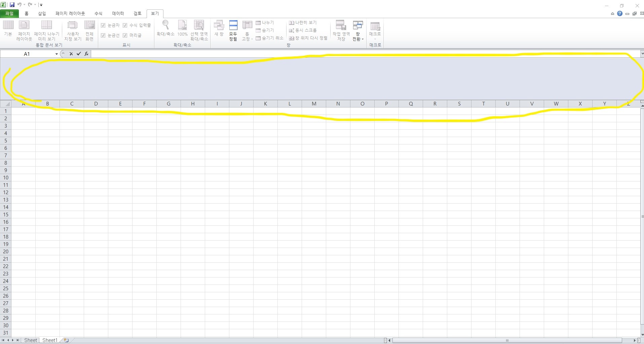Select 페이지 나누기 미리 보기 view
644x344 pixels.
46,31
